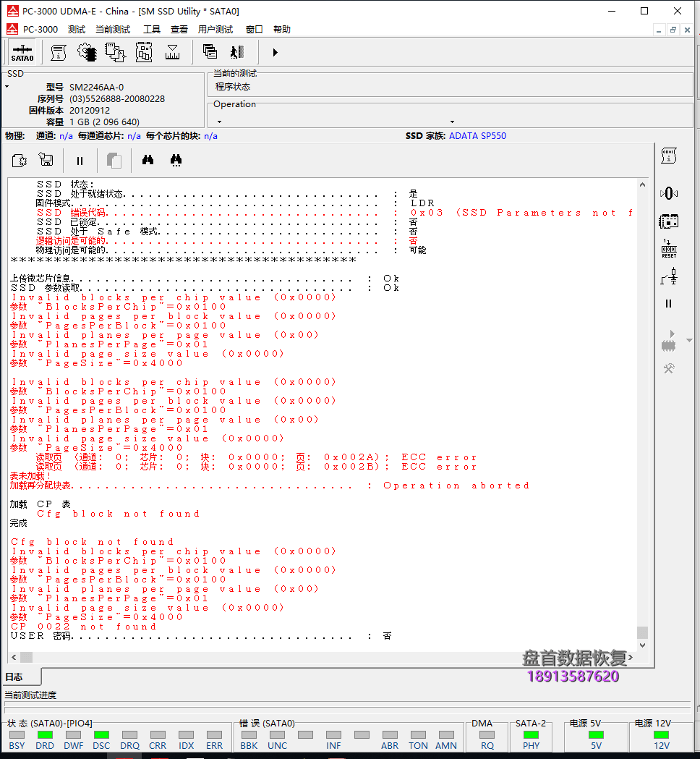Click the green DRD status indicator
This screenshot has width=700, height=759.
click(x=45, y=735)
